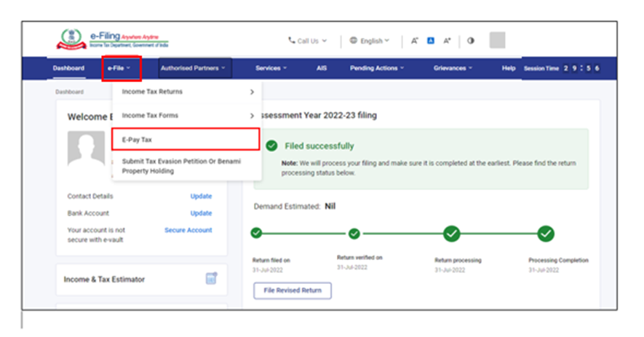This screenshot has height=337, width=644.
Task: Open the Call Us dropdown
Action: (x=307, y=41)
